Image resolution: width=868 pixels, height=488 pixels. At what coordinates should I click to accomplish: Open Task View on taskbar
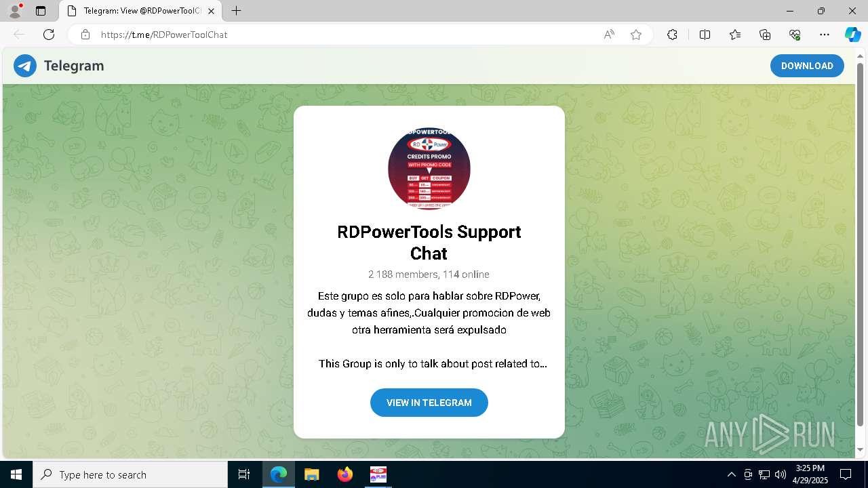click(x=244, y=474)
